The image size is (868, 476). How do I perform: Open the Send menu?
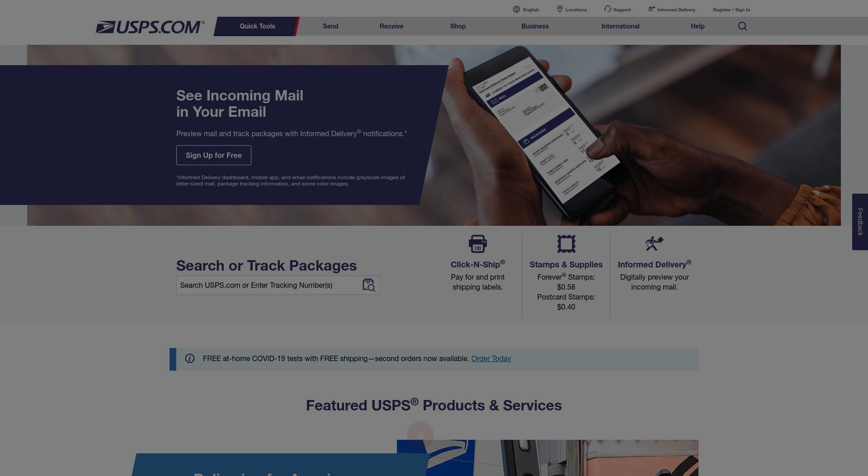330,26
